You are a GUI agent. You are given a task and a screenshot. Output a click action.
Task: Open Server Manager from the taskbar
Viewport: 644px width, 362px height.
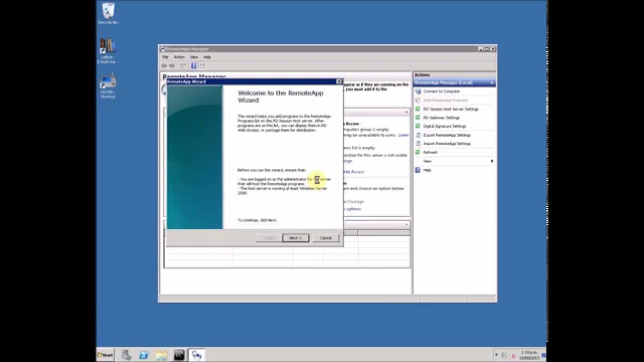[126, 355]
